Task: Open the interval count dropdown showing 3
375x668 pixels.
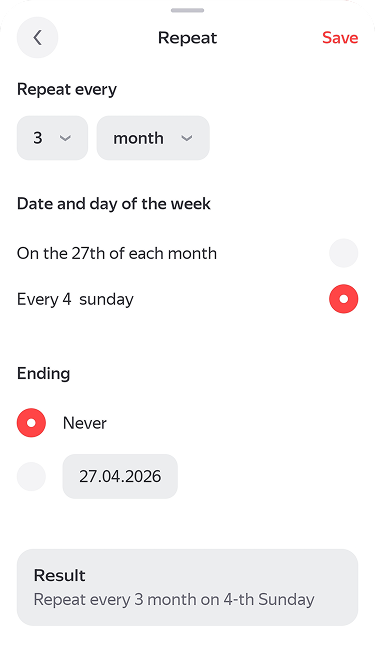Action: (52, 138)
